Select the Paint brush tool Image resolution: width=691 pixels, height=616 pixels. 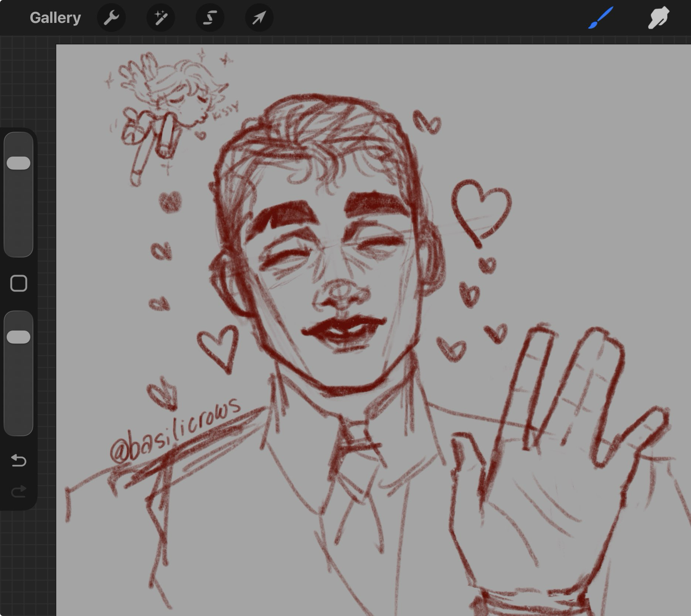pos(600,18)
